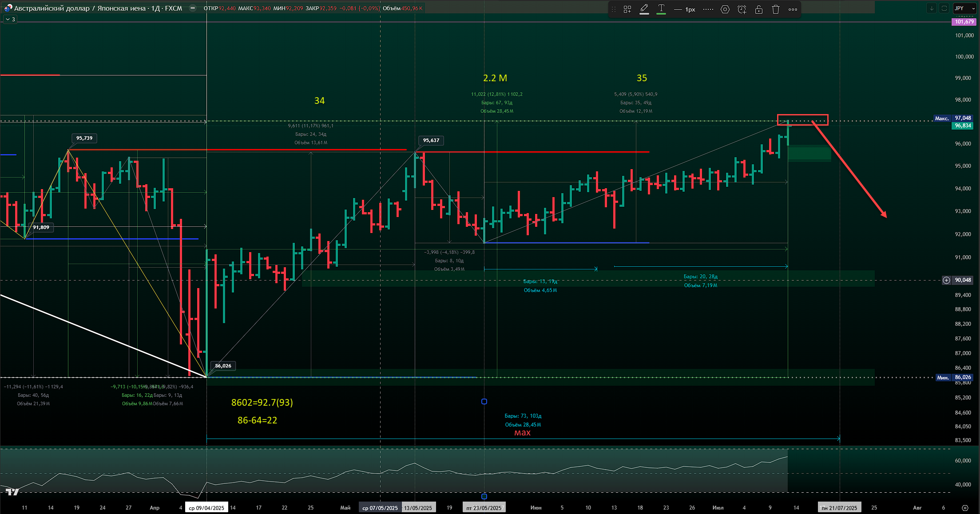Change line color with pencil icon
980x514 pixels.
coord(644,9)
